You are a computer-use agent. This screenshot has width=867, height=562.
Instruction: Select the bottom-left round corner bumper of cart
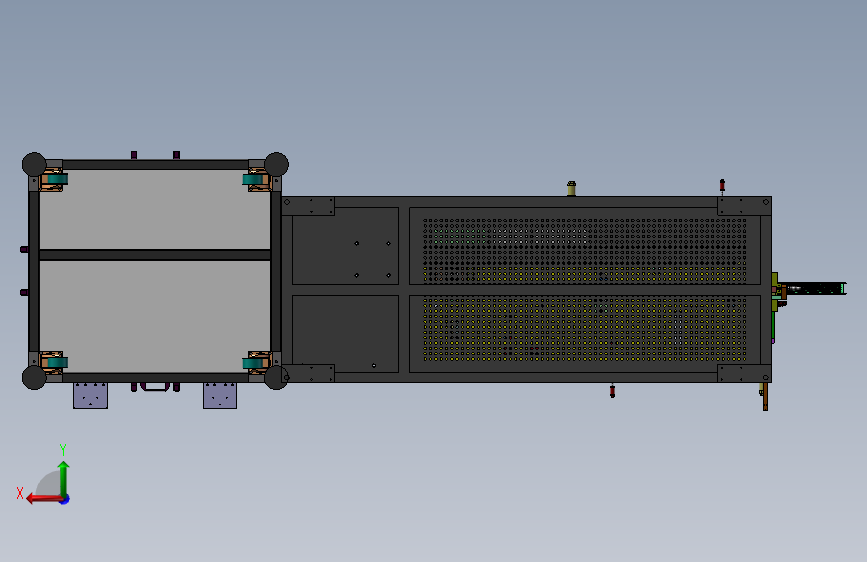tap(34, 378)
